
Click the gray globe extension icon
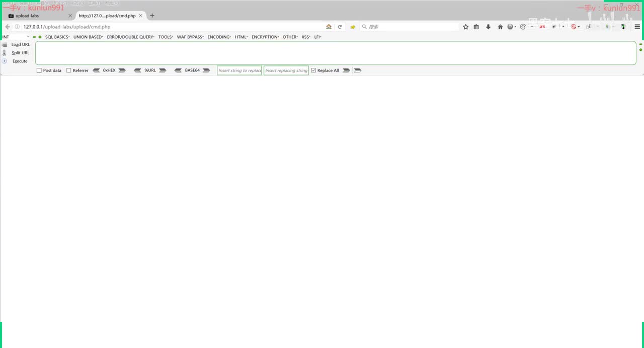pos(510,27)
